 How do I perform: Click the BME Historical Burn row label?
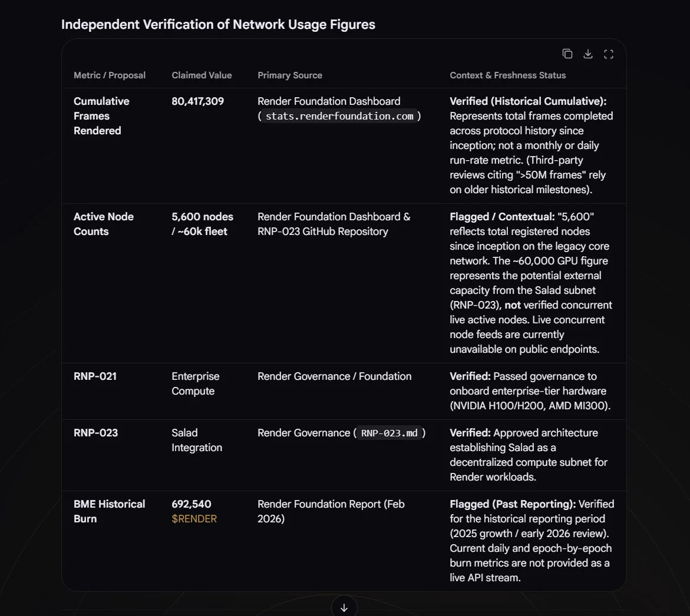pyautogui.click(x=109, y=511)
